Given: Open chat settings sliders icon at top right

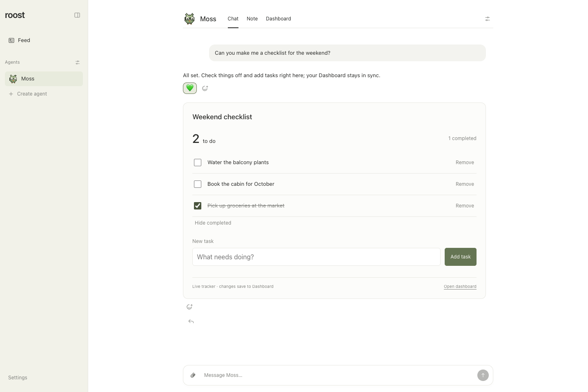Looking at the screenshot, I should (x=488, y=19).
